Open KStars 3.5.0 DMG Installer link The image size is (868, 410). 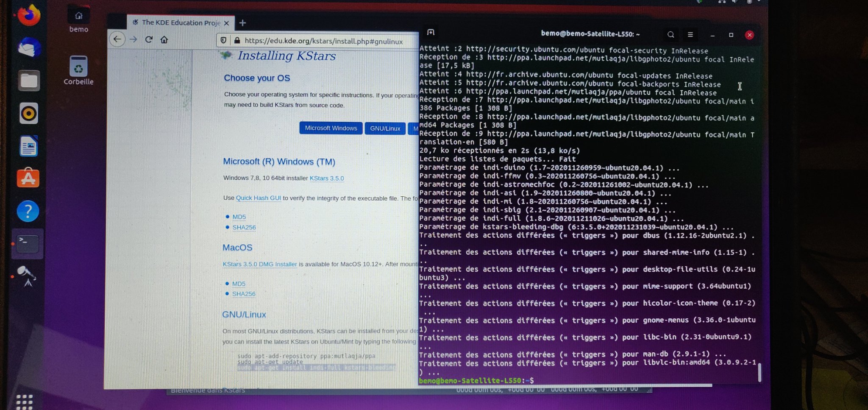coord(260,264)
